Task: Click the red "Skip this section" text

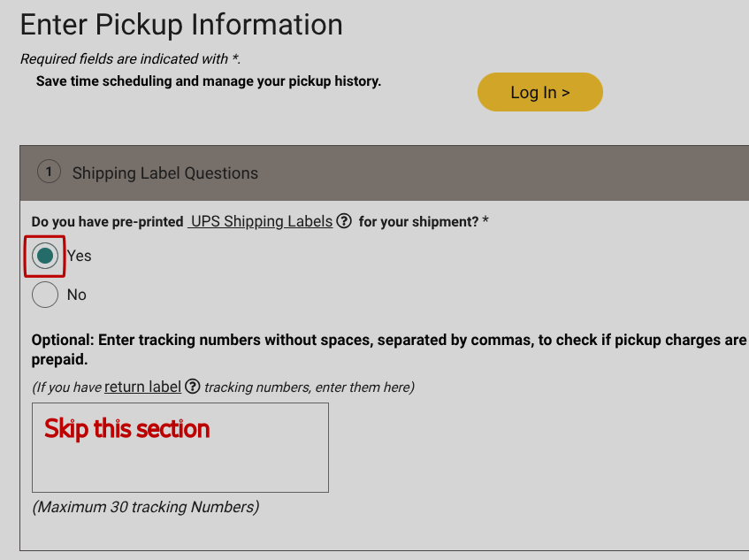Action: [127, 429]
